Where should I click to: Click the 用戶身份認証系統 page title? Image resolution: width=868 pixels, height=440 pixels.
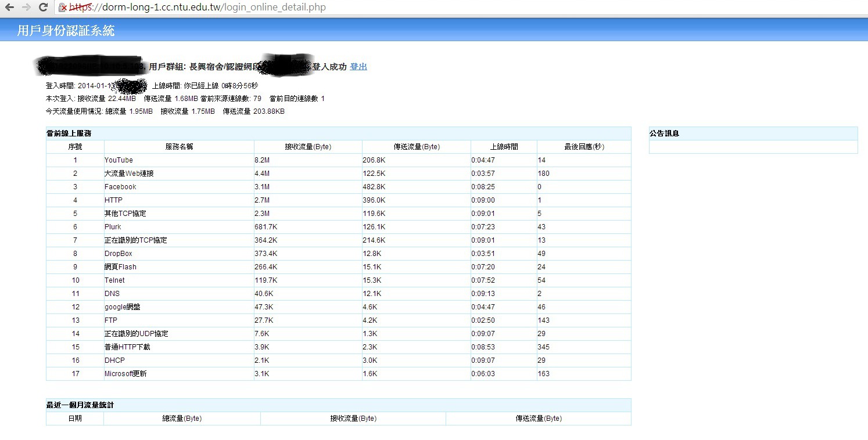[x=66, y=31]
